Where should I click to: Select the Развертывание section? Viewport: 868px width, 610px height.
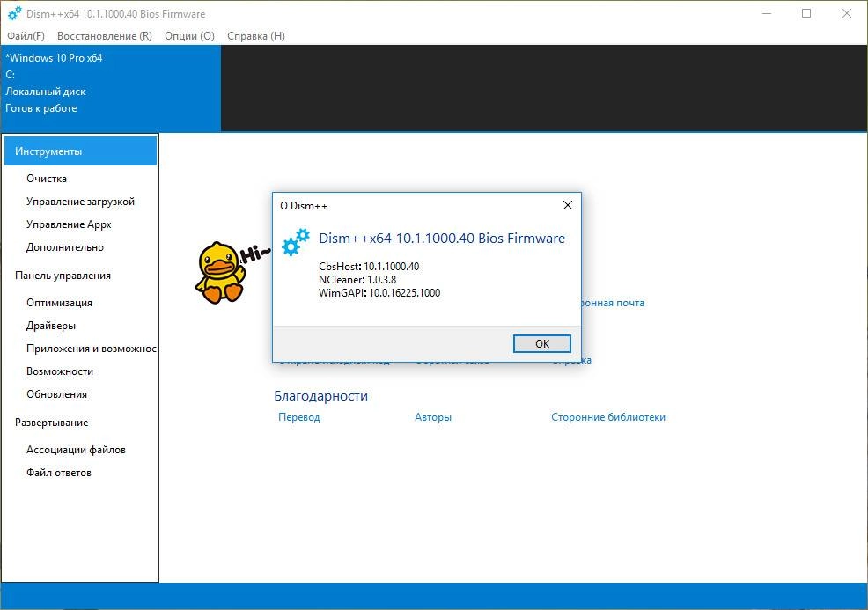[51, 423]
